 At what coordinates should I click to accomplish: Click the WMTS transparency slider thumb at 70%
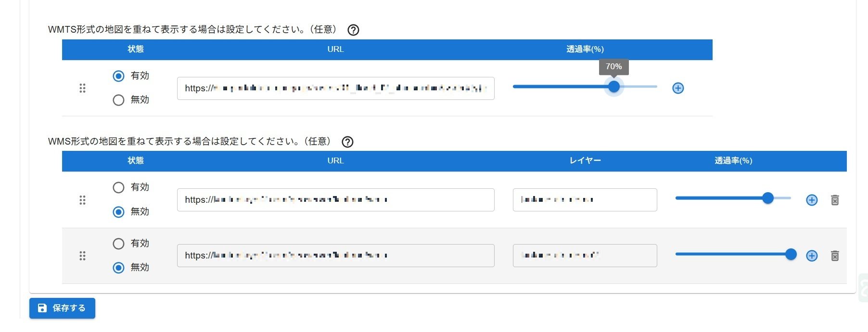pyautogui.click(x=613, y=86)
